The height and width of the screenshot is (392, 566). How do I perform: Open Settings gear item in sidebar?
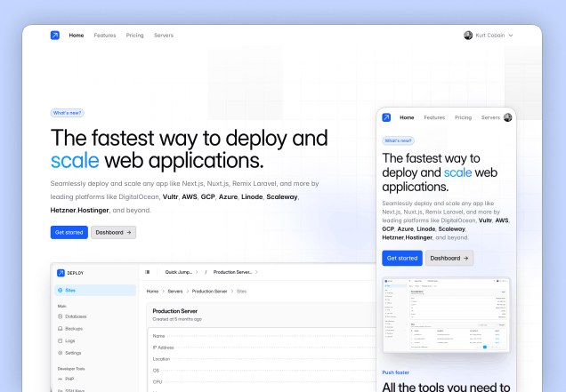pyautogui.click(x=69, y=353)
